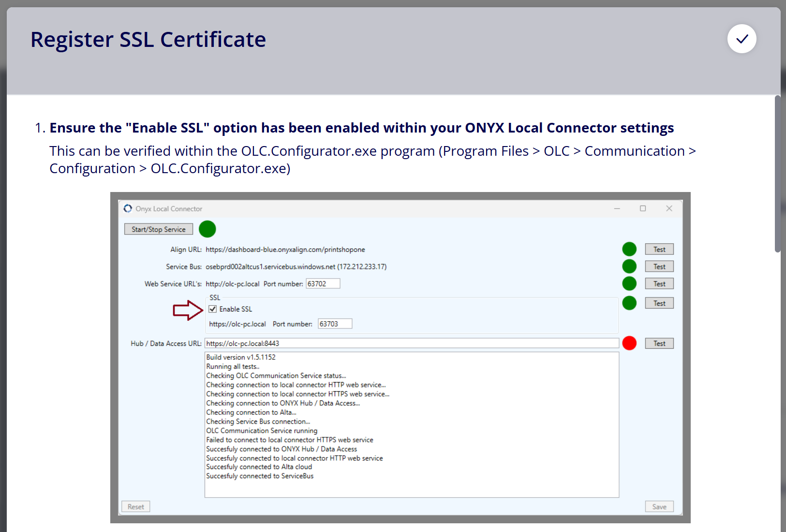Viewport: 786px width, 532px height.
Task: Click the Reset button
Action: coord(136,506)
